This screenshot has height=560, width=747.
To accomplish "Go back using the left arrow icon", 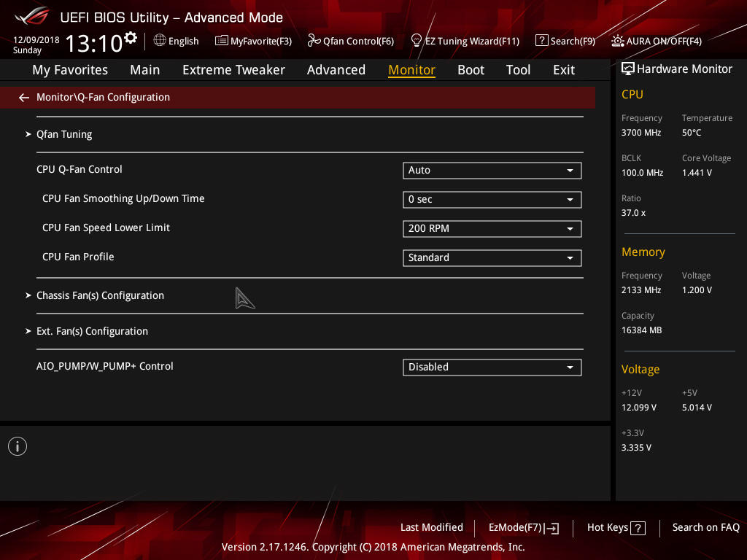I will click(24, 98).
